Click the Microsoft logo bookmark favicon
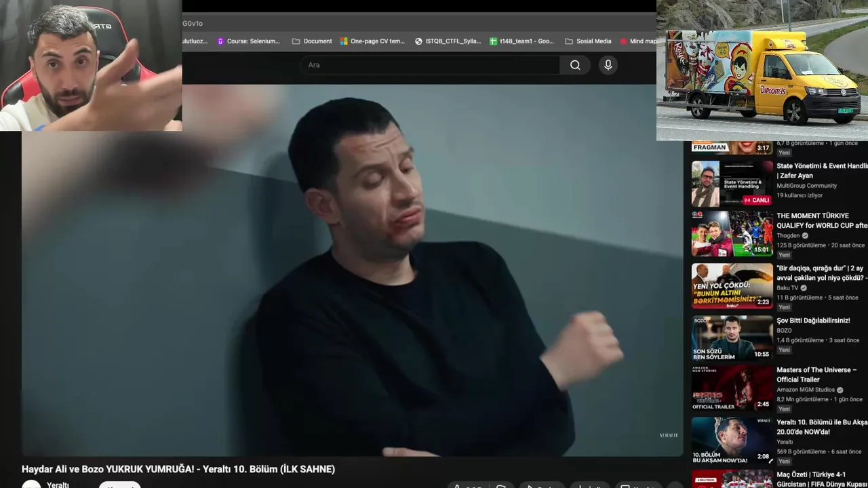Screen dimensions: 868x488 (x=344, y=41)
